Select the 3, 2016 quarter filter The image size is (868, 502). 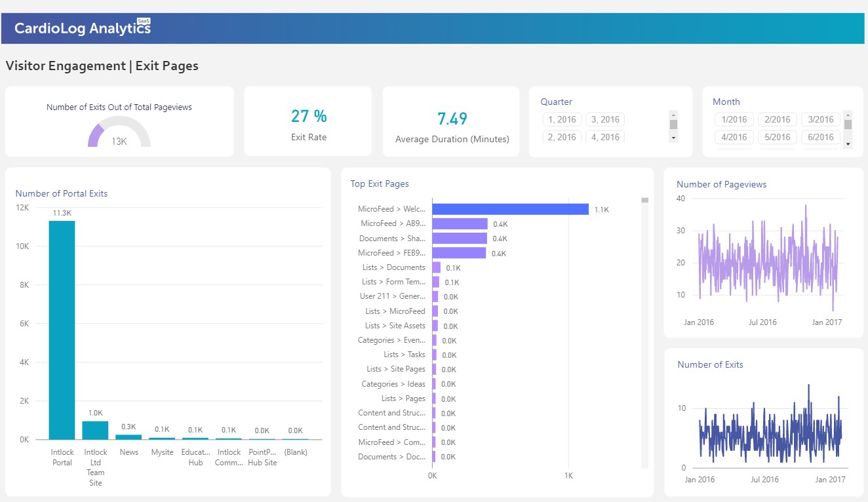click(605, 119)
